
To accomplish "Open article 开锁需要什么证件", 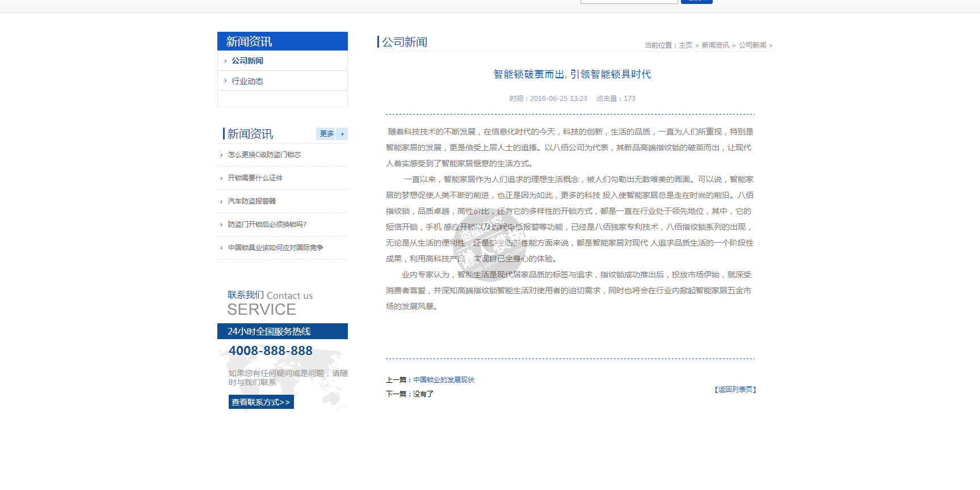I will (x=255, y=178).
